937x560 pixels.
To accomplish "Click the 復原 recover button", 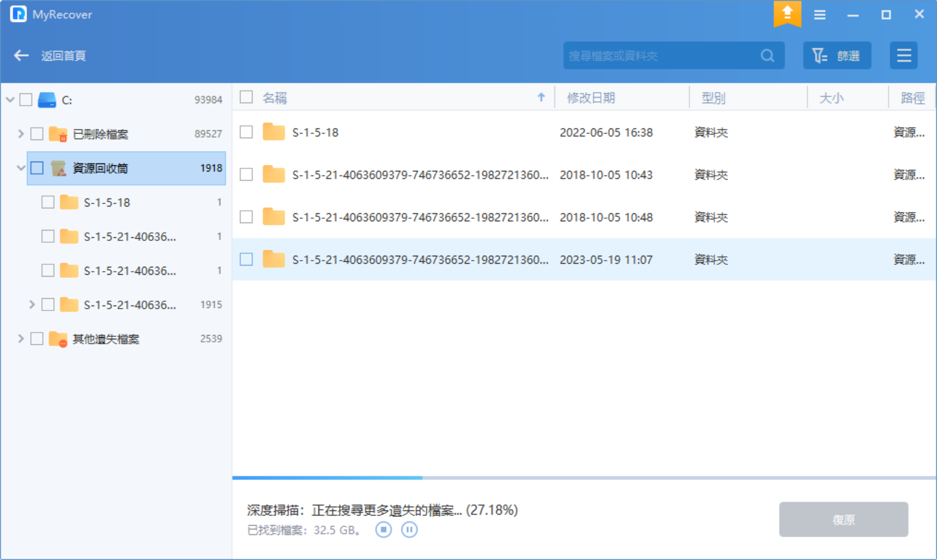I will pyautogui.click(x=844, y=519).
